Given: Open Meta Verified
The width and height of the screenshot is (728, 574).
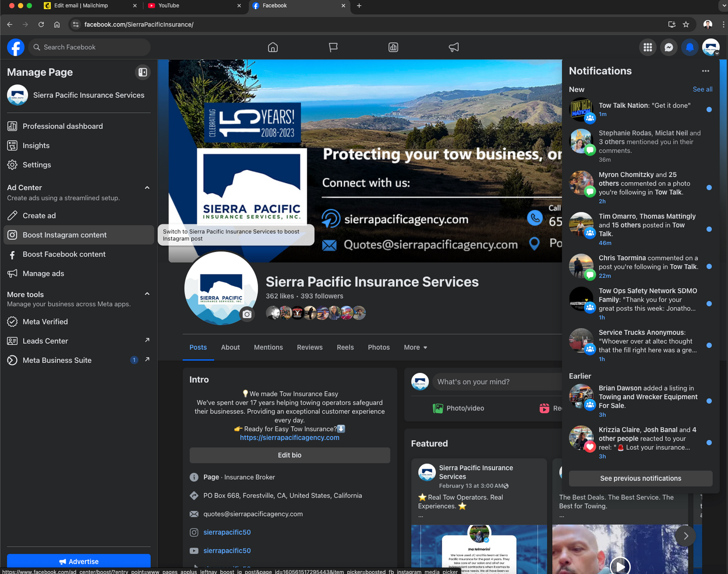Looking at the screenshot, I should pos(79,321).
